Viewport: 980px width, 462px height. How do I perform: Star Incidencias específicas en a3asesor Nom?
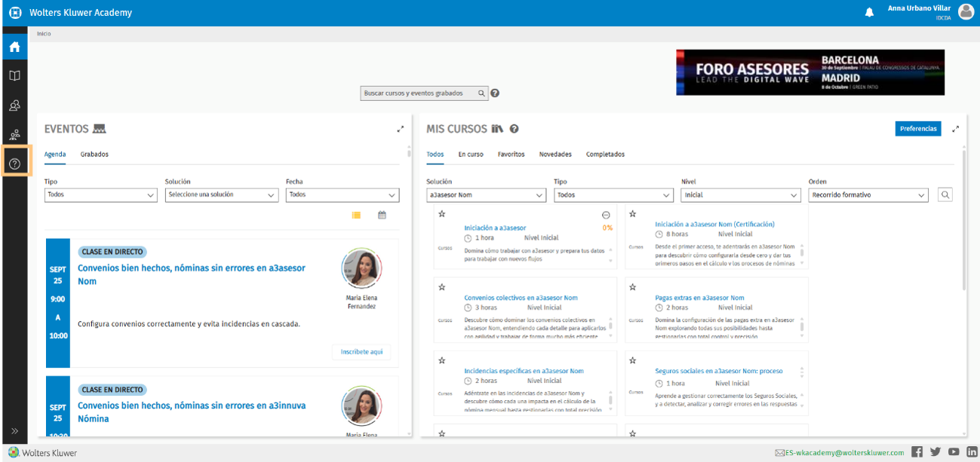pos(442,360)
